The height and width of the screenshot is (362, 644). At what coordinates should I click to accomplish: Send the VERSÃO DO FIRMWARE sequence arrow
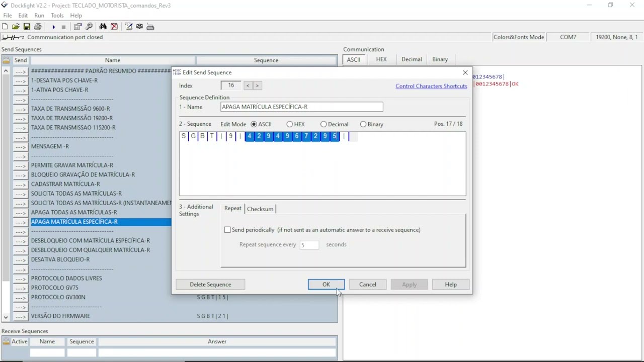pyautogui.click(x=20, y=316)
